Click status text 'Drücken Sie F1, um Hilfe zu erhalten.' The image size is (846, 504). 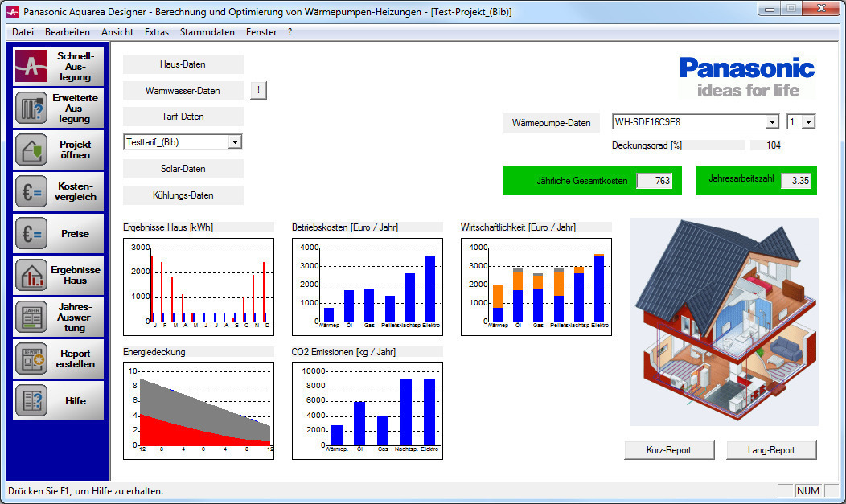[x=85, y=490]
